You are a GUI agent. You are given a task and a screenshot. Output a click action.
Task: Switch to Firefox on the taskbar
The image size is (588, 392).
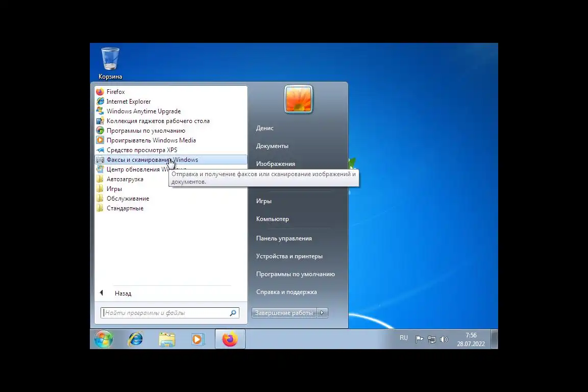230,339
